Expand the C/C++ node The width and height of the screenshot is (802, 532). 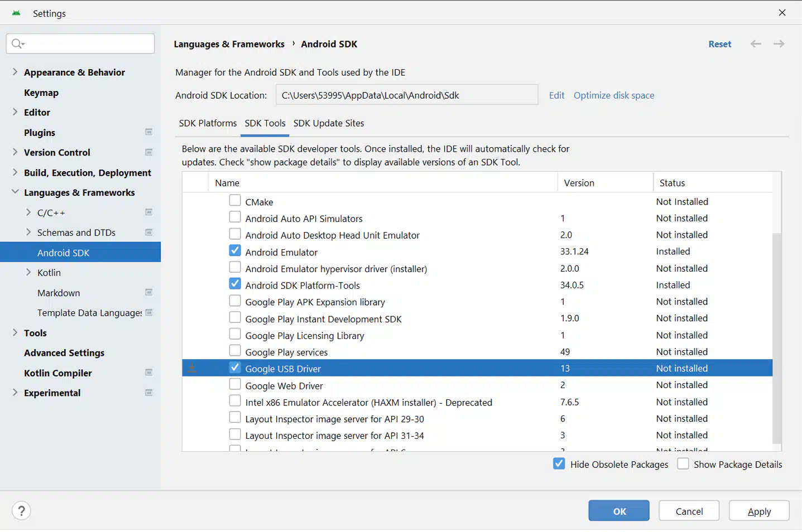point(28,212)
